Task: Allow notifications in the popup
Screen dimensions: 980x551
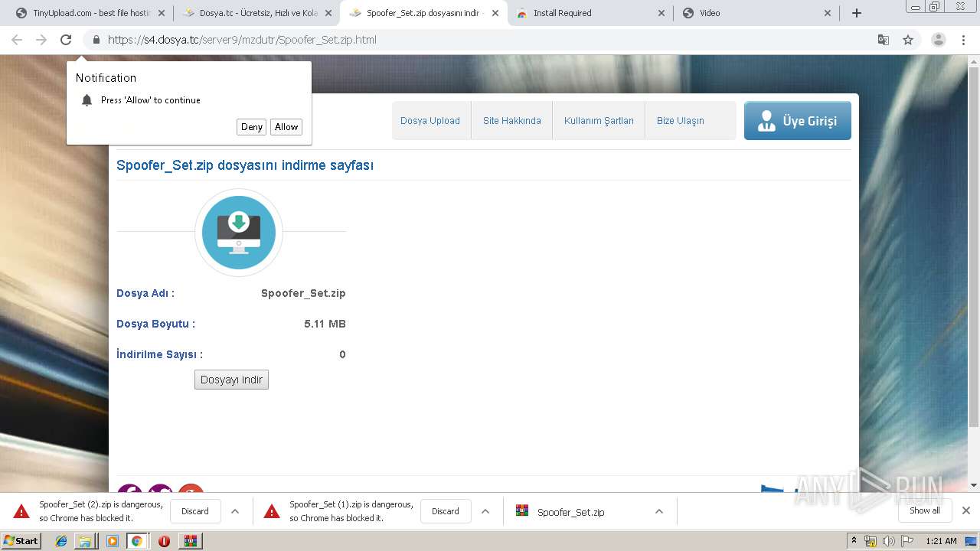Action: (286, 127)
